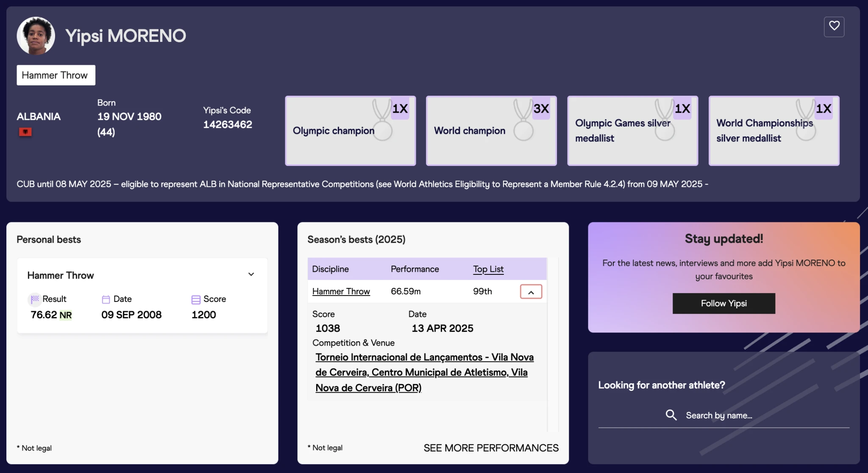Open Olympic Games silver medallist card
The image size is (868, 473).
632,130
